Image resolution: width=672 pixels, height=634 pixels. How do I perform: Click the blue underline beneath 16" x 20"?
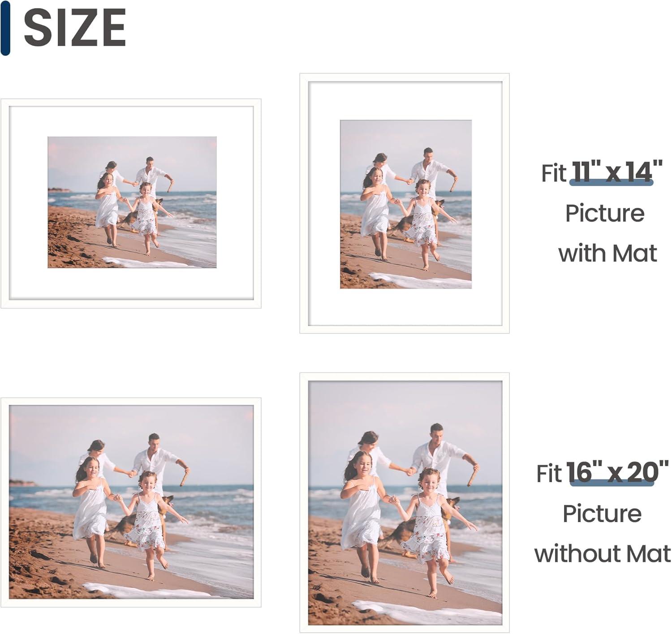612,482
